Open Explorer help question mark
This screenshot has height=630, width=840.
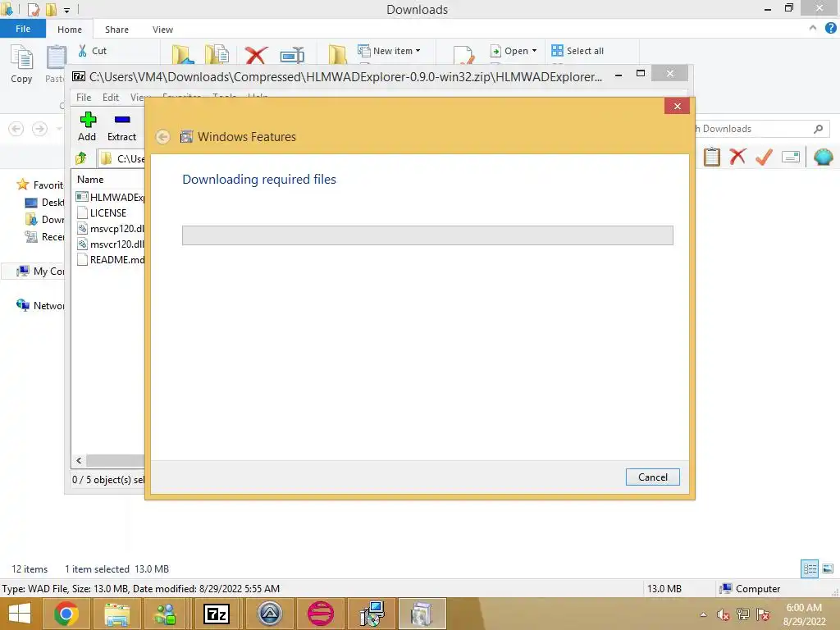[x=830, y=29]
